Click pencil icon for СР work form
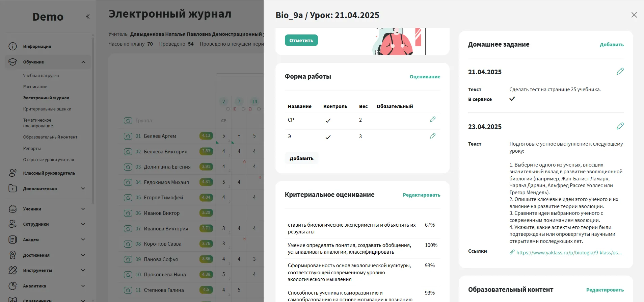Image resolution: width=644 pixels, height=302 pixels. pyautogui.click(x=432, y=120)
